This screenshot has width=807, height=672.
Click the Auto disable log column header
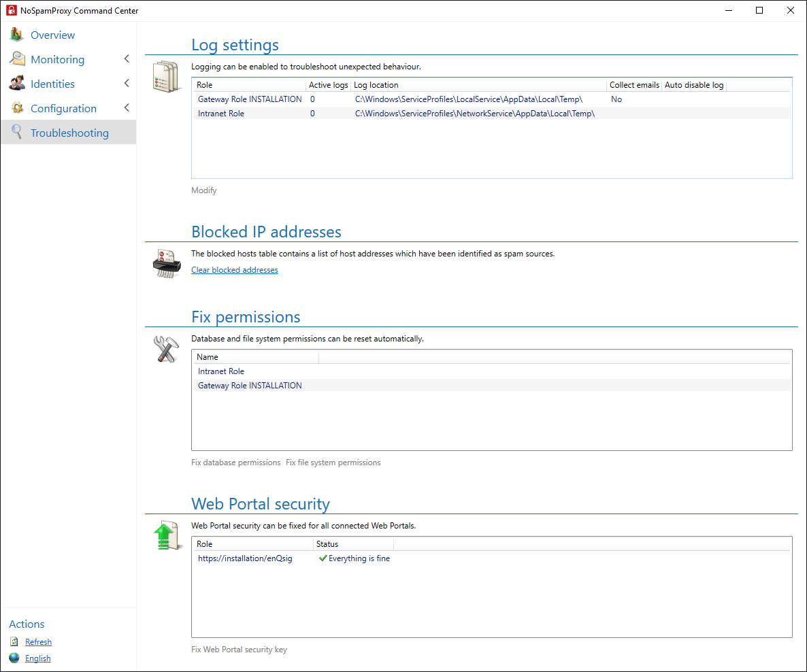694,85
